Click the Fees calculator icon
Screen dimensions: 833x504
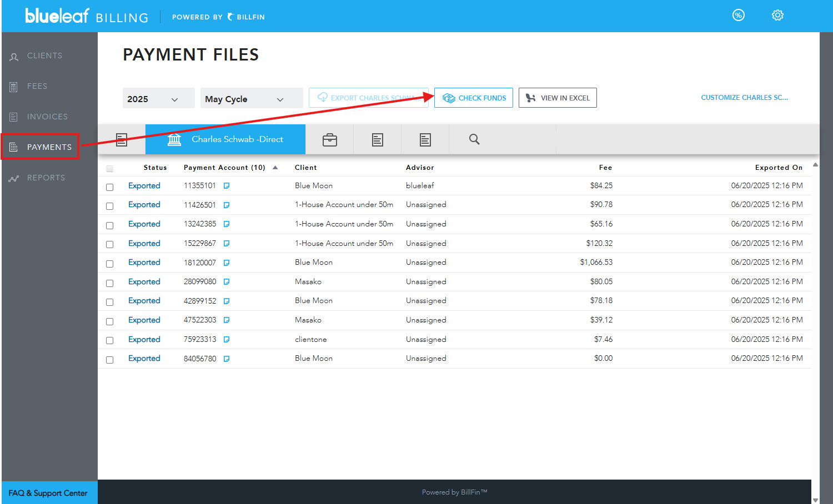coord(14,87)
